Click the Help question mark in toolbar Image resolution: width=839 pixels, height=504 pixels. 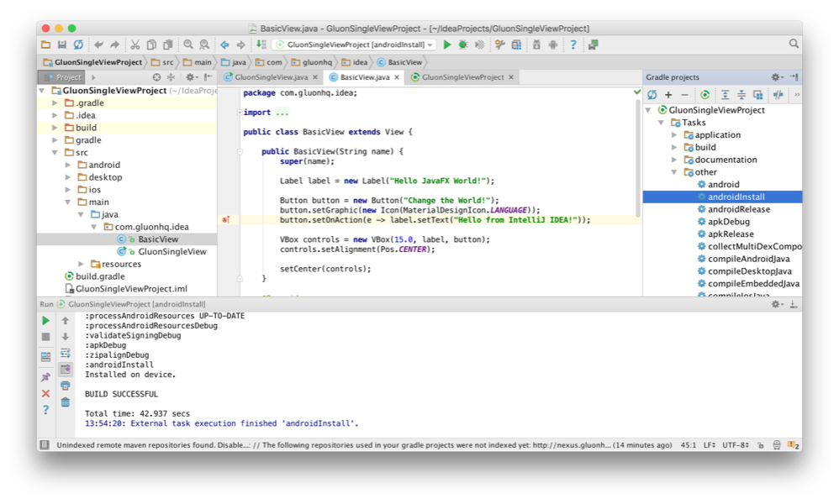point(573,45)
